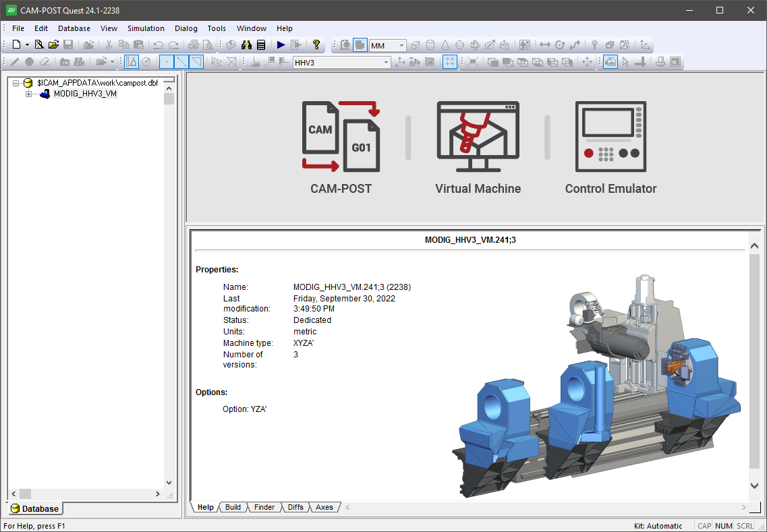Toggle the solid shading button beside MM

point(360,45)
